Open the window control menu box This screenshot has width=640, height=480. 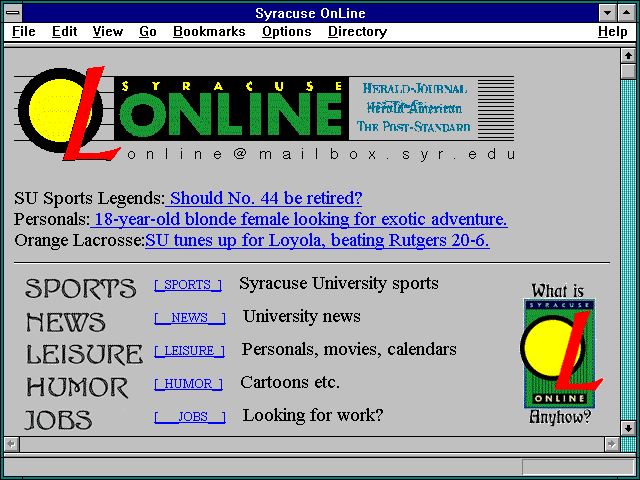(13, 13)
